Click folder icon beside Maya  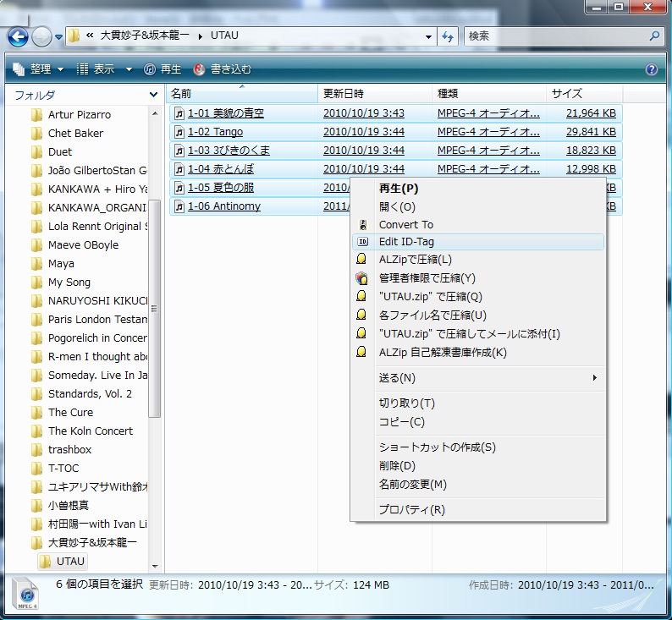point(37,264)
